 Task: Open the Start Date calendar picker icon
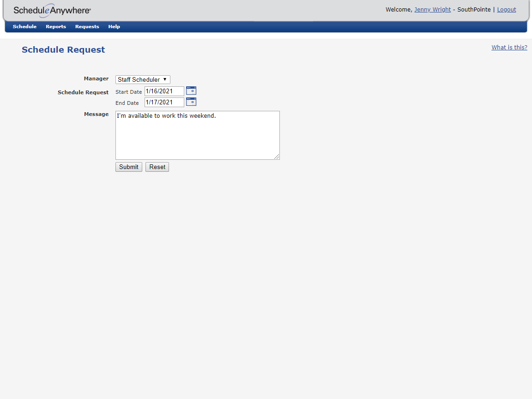pos(191,91)
